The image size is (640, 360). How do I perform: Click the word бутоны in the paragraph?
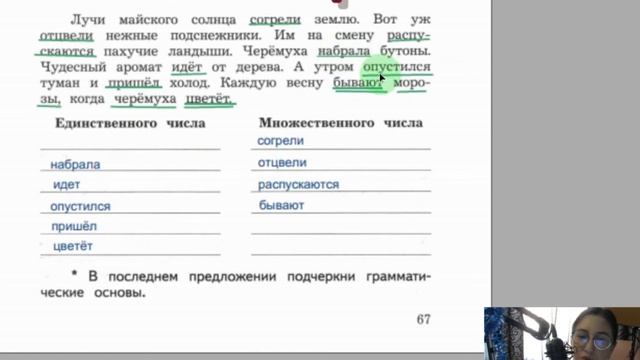pos(405,51)
